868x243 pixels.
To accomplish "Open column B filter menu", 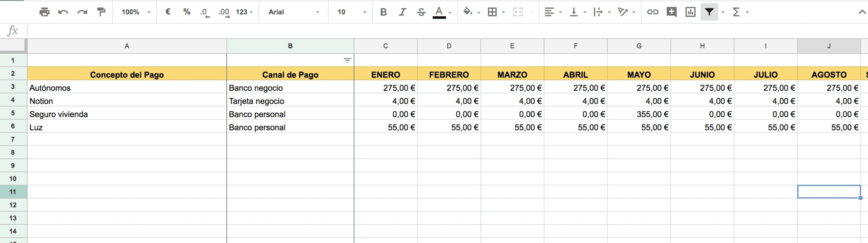I will (x=347, y=61).
